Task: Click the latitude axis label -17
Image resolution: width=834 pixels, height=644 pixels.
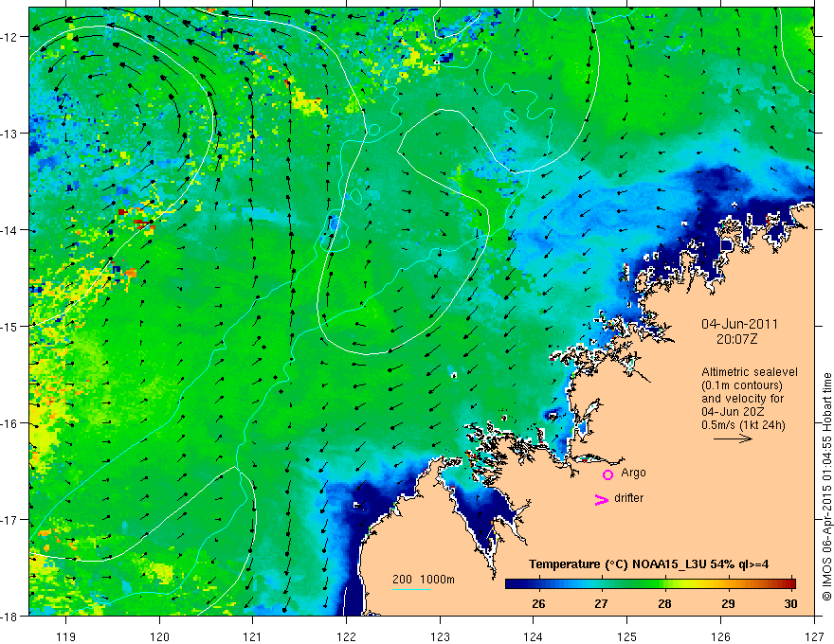Action: coord(10,520)
